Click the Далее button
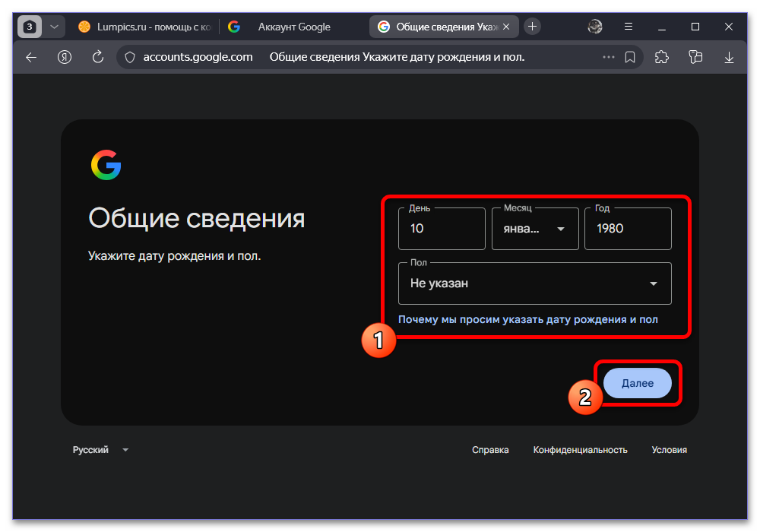The height and width of the screenshot is (532, 760). [x=638, y=383]
